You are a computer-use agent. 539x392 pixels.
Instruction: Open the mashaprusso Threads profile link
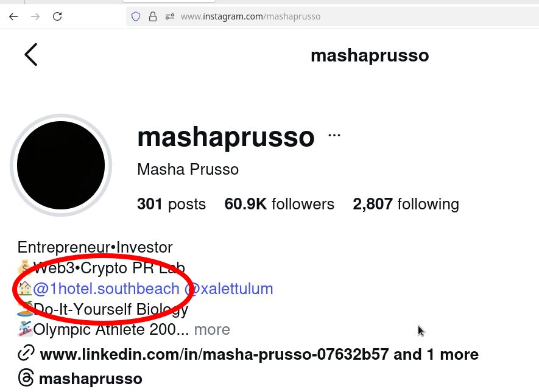click(x=90, y=379)
